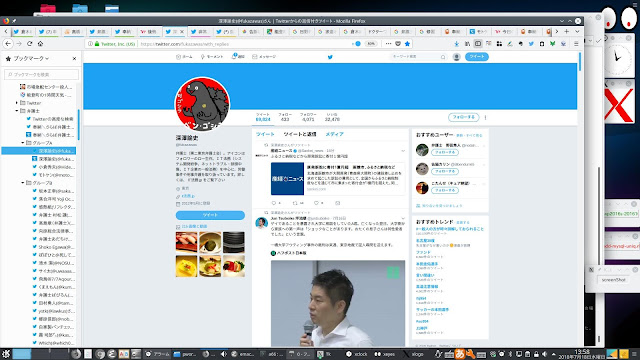Viewport: 640px width, 360px height.
Task: Close the active Twitter tab
Action: pyautogui.click(x=182, y=31)
